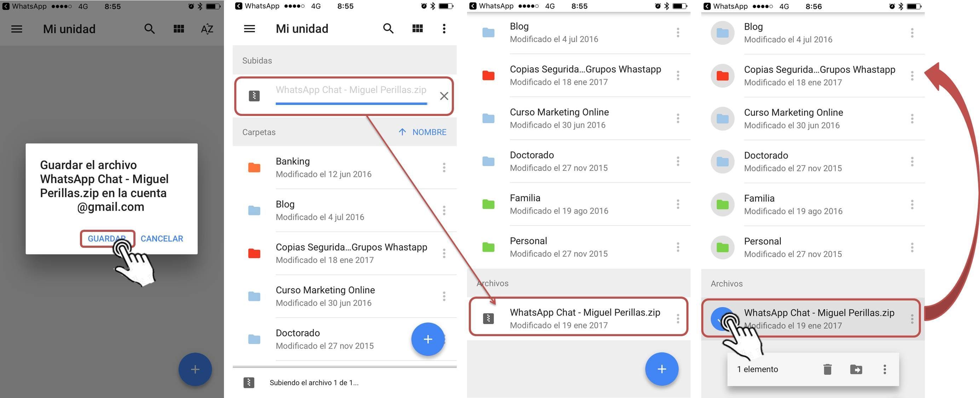Open Personal folder options on the third phone screen
The width and height of the screenshot is (980, 398).
point(678,247)
